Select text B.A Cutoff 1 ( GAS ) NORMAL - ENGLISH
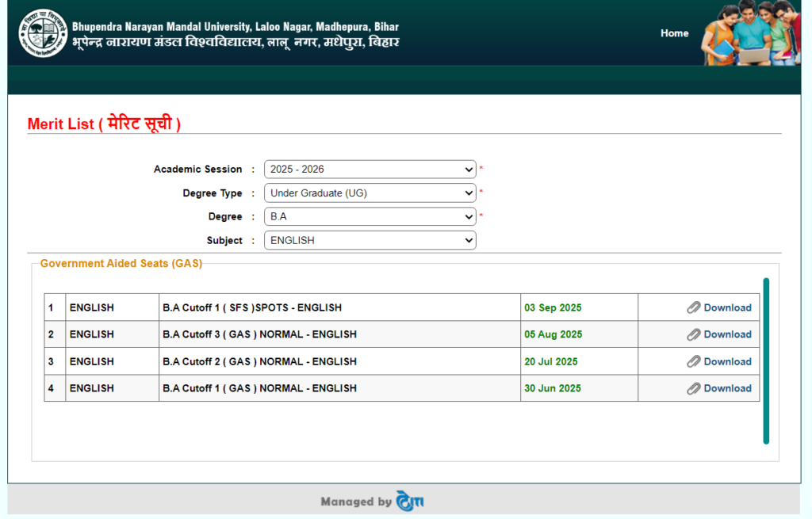This screenshot has width=812, height=519. tap(259, 388)
